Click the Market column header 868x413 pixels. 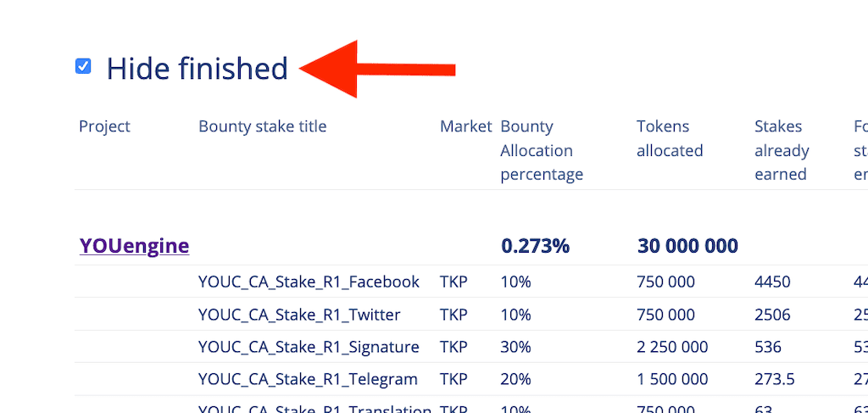(465, 126)
